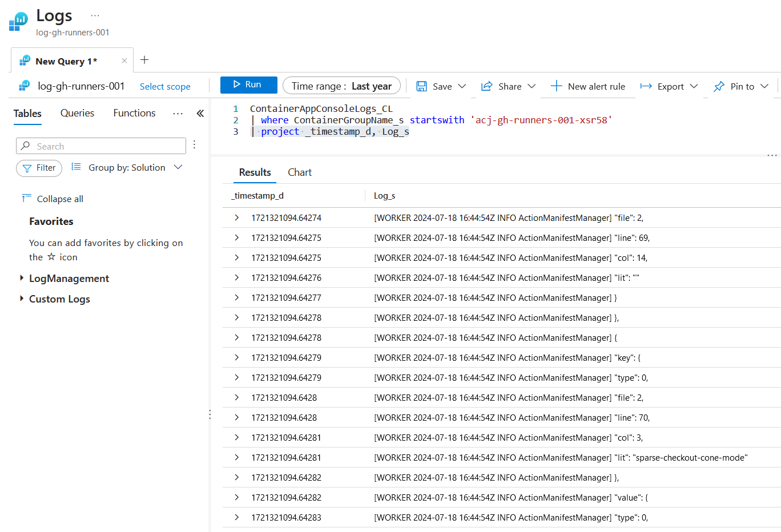Click query line 1 ContainerAppConsoleLogs_CL
The height and width of the screenshot is (532, 781).
pyautogui.click(x=321, y=108)
